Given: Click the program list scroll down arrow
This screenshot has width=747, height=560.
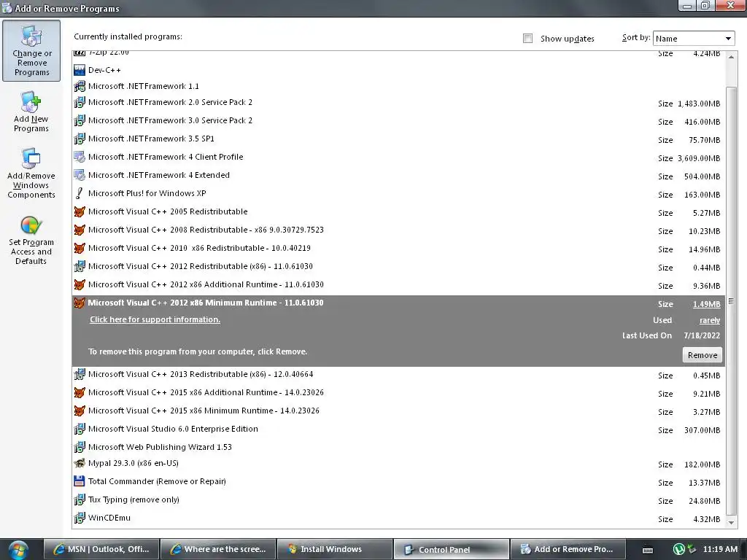Looking at the screenshot, I should point(731,522).
